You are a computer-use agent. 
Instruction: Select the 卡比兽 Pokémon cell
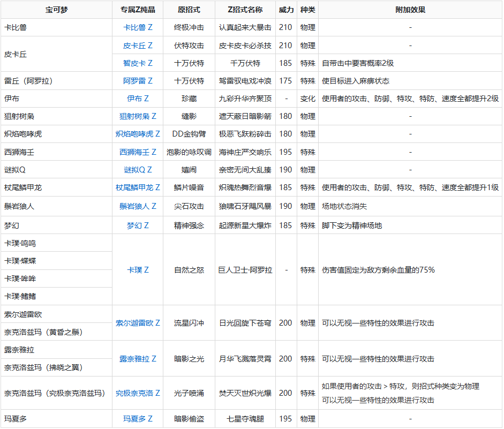57,28
